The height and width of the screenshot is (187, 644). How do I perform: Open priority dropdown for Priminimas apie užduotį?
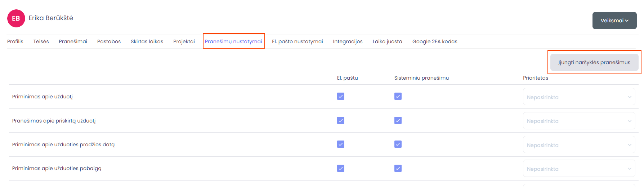point(579,97)
